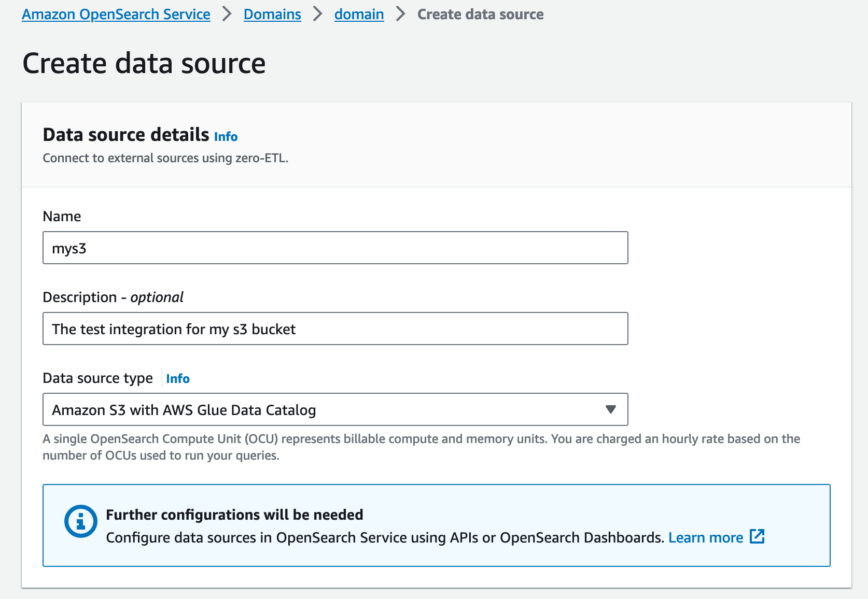Navigate to the 'domain' breadcrumb link
868x599 pixels.
coord(359,14)
